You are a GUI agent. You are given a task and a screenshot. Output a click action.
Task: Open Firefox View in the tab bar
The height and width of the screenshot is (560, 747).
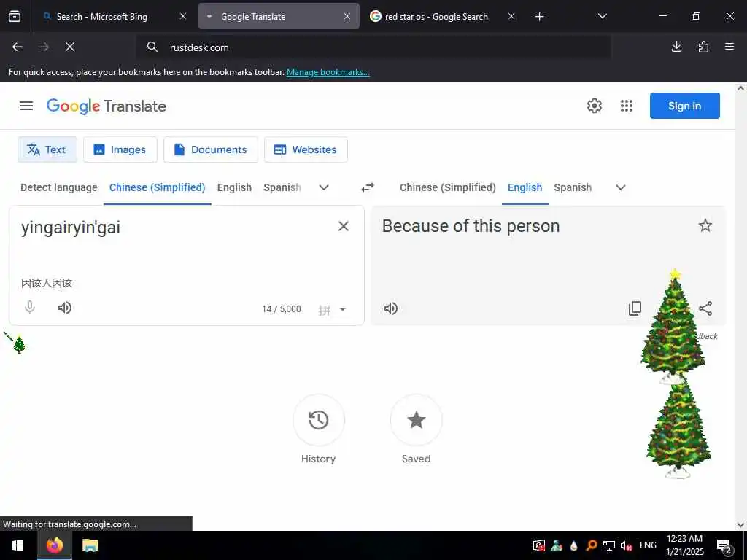click(15, 16)
